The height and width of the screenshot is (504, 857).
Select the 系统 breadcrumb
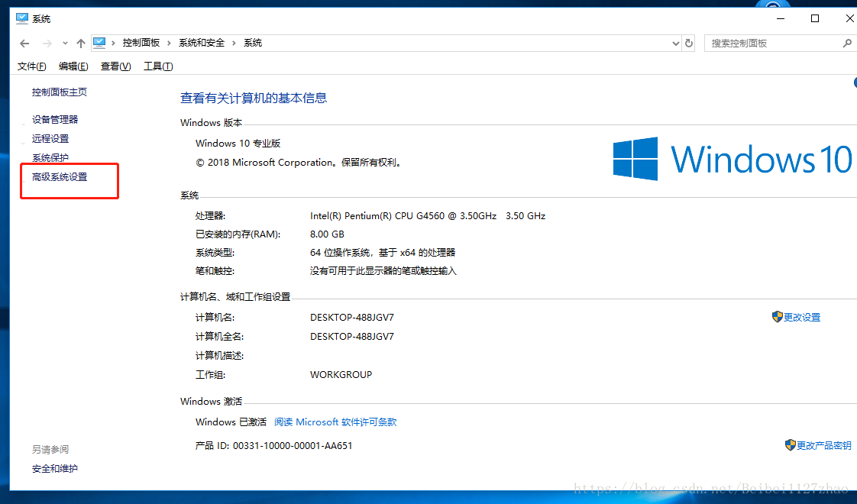click(253, 43)
